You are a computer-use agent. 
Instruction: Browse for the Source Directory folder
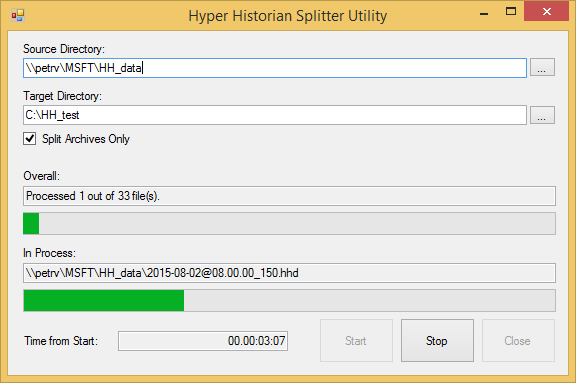(542, 67)
